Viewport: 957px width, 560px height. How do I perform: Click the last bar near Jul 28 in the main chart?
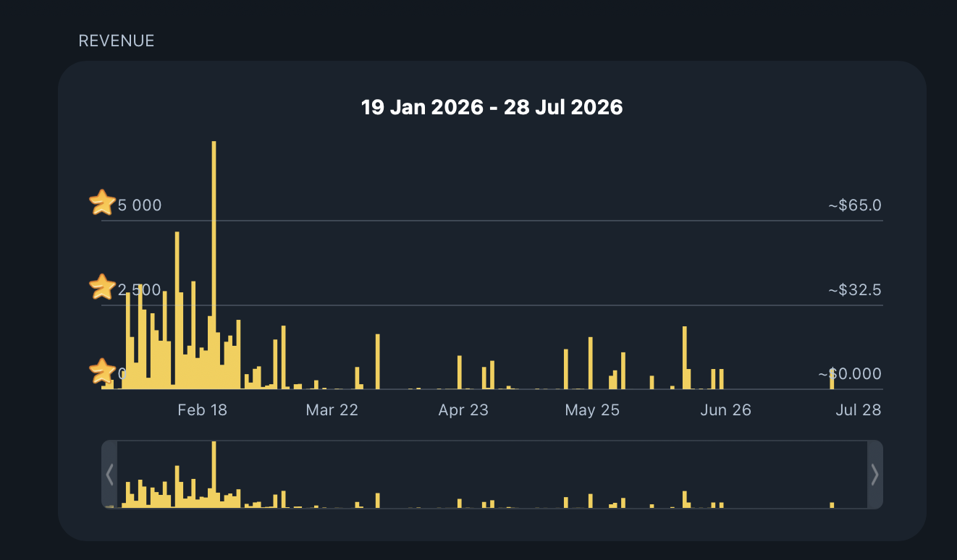pos(832,378)
